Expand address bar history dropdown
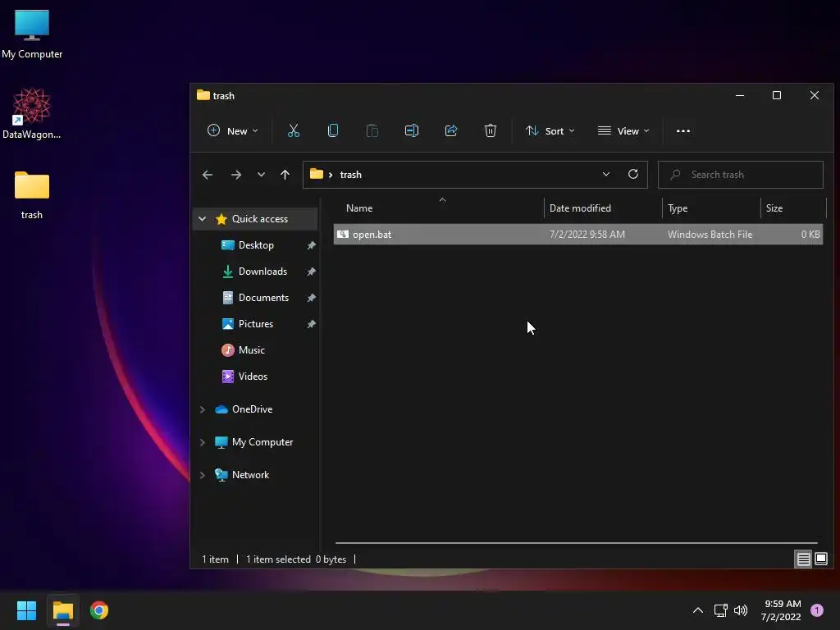The width and height of the screenshot is (840, 630). click(606, 174)
